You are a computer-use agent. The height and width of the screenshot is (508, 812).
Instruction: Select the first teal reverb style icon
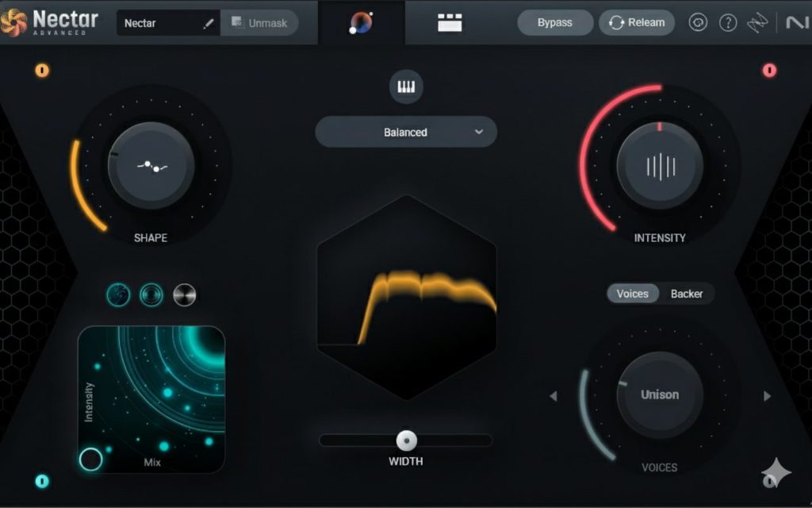coord(118,295)
